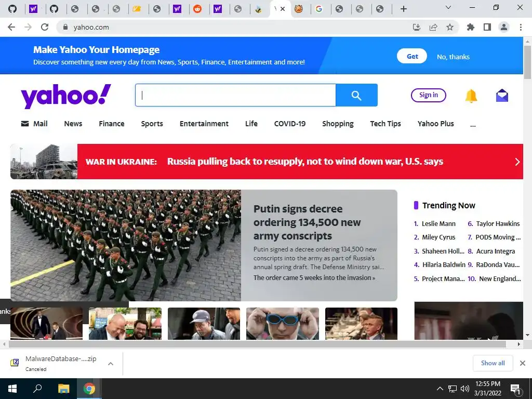Open the Finance navigation item
532x399 pixels.
(x=112, y=124)
